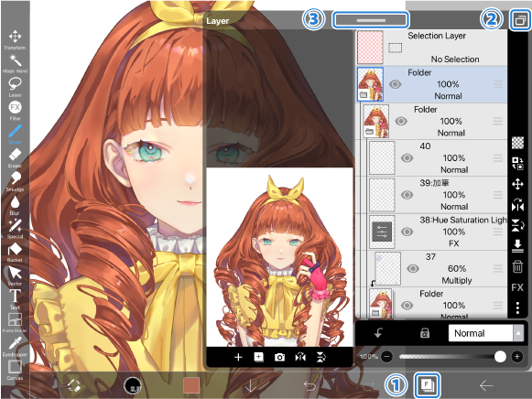
Task: Select the Vector tool
Action: (15, 276)
